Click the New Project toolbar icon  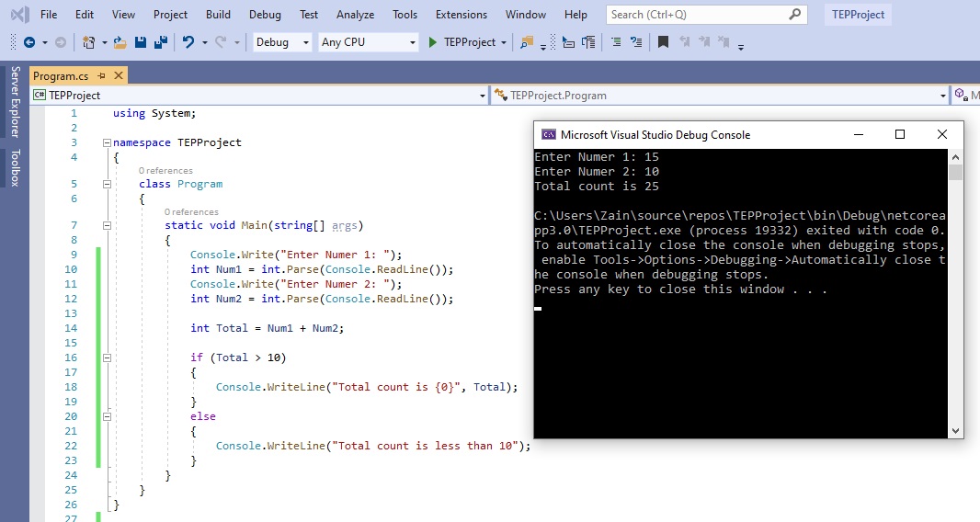(x=88, y=42)
